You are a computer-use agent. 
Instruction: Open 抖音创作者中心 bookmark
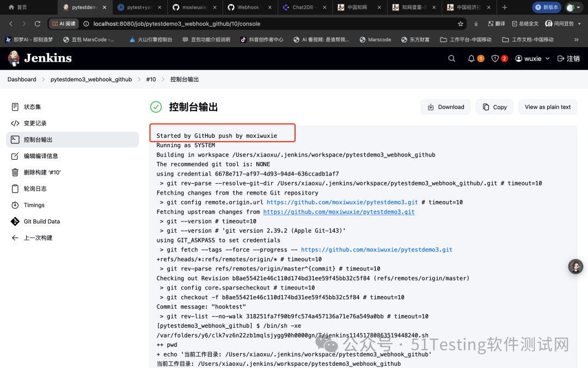tap(262, 39)
